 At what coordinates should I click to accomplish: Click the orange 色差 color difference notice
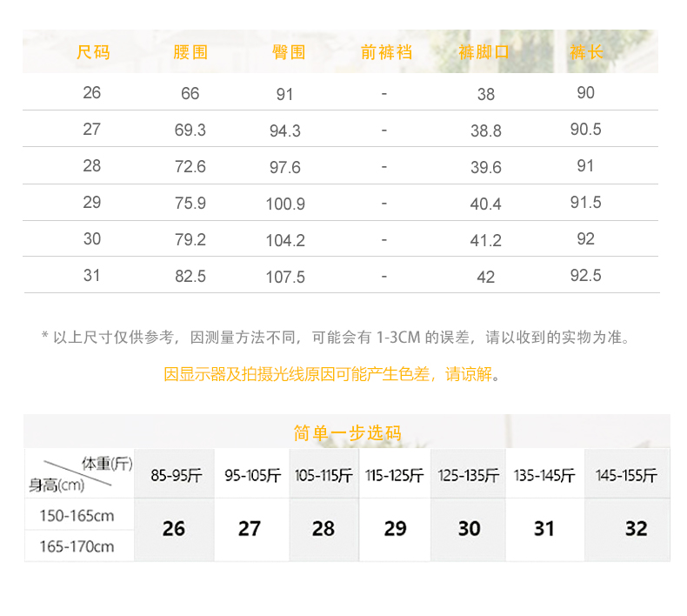[331, 374]
